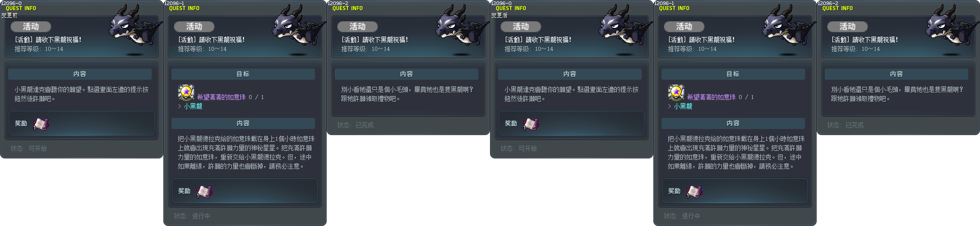
Task: Click the 活动 badge in the rightmost panel
Action: (x=847, y=26)
